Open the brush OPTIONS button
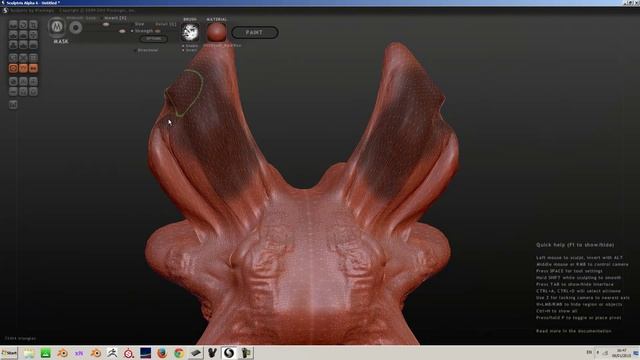This screenshot has width=640, height=360. [153, 39]
